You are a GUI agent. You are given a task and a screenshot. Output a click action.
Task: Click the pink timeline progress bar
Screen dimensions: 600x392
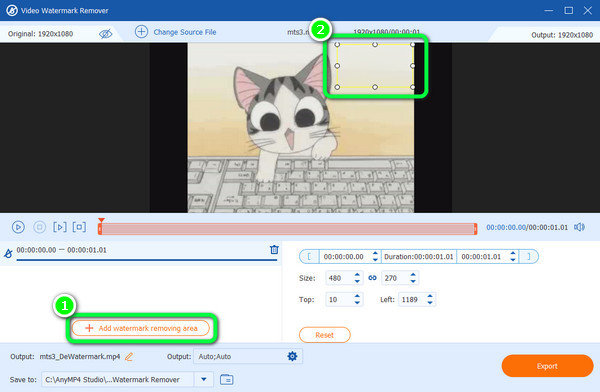[288, 229]
